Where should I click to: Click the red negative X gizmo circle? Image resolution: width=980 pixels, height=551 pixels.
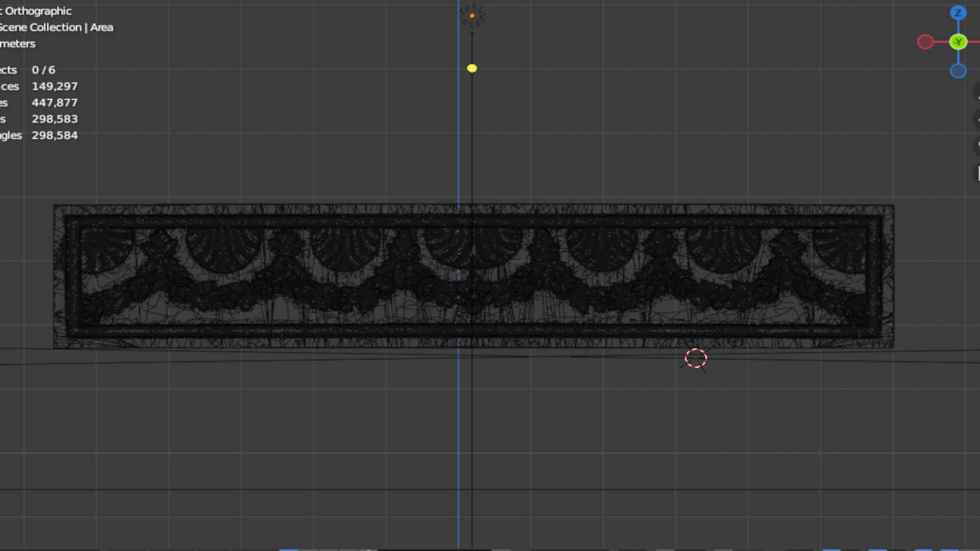(x=925, y=42)
